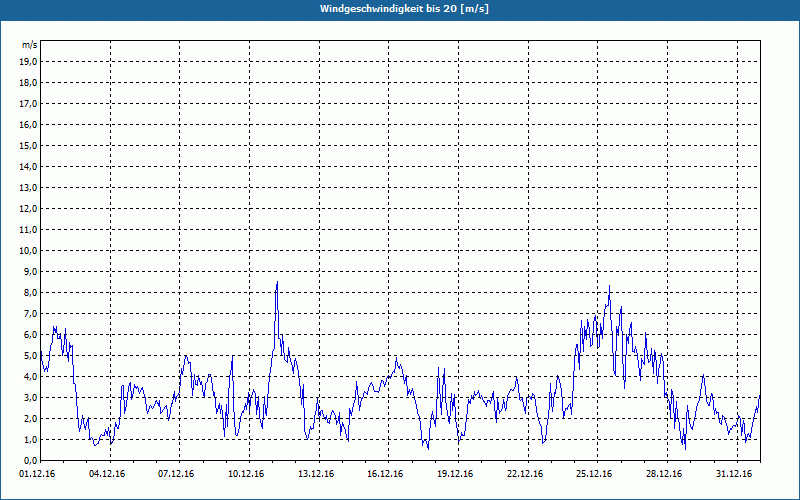Click the 'm/s' unit label

click(x=30, y=45)
